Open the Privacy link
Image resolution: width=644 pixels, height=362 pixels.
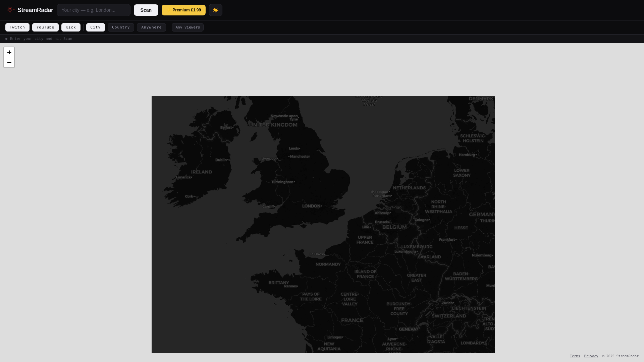coord(591,356)
